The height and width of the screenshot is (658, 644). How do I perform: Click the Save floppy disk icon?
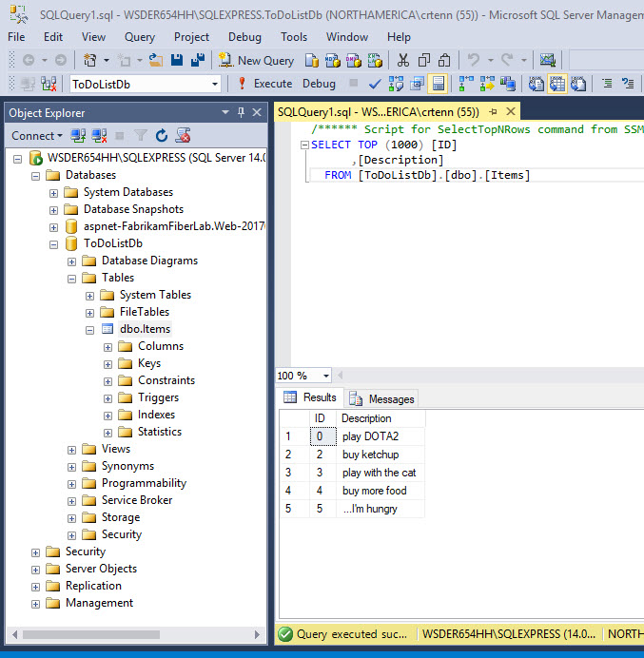(x=177, y=60)
